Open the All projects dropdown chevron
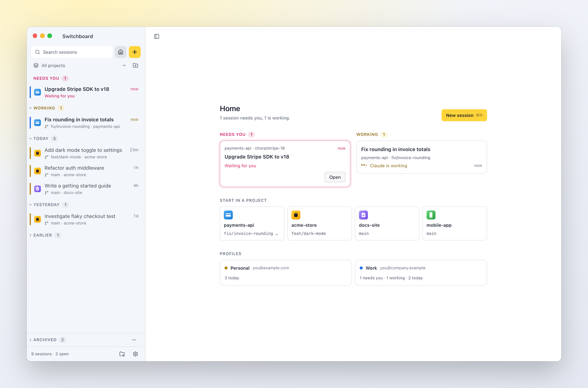The width and height of the screenshot is (588, 388). pos(124,65)
